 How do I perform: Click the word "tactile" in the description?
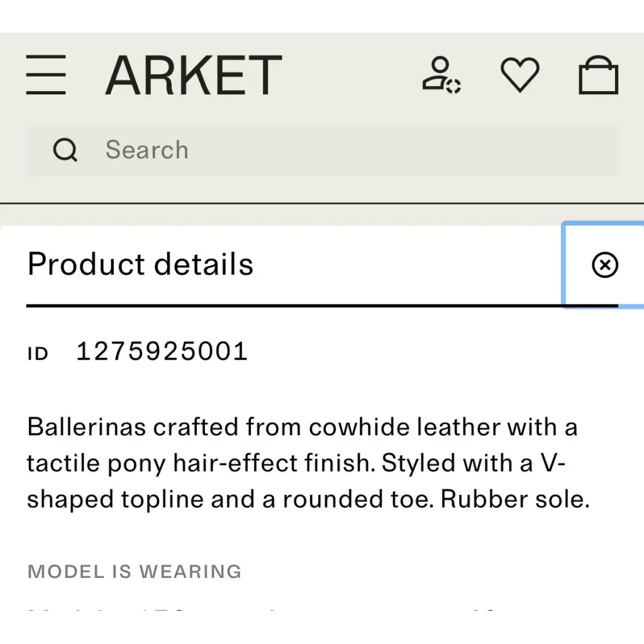click(63, 464)
